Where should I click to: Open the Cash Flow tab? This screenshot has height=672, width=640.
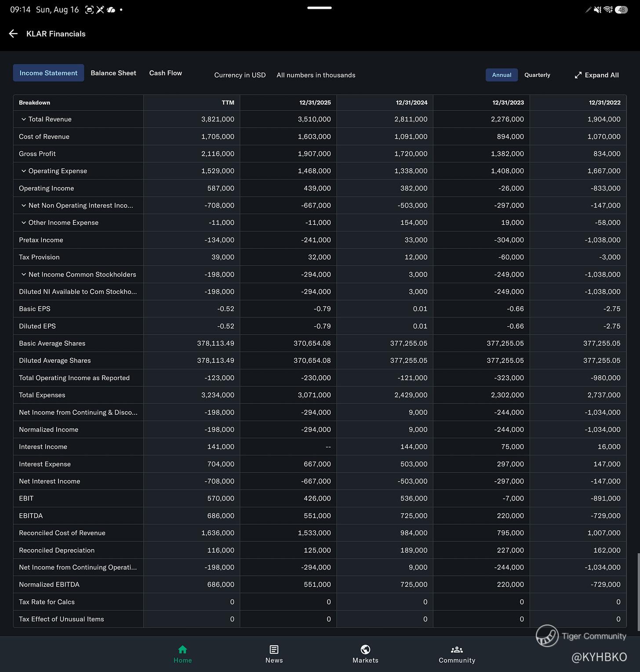(x=165, y=73)
